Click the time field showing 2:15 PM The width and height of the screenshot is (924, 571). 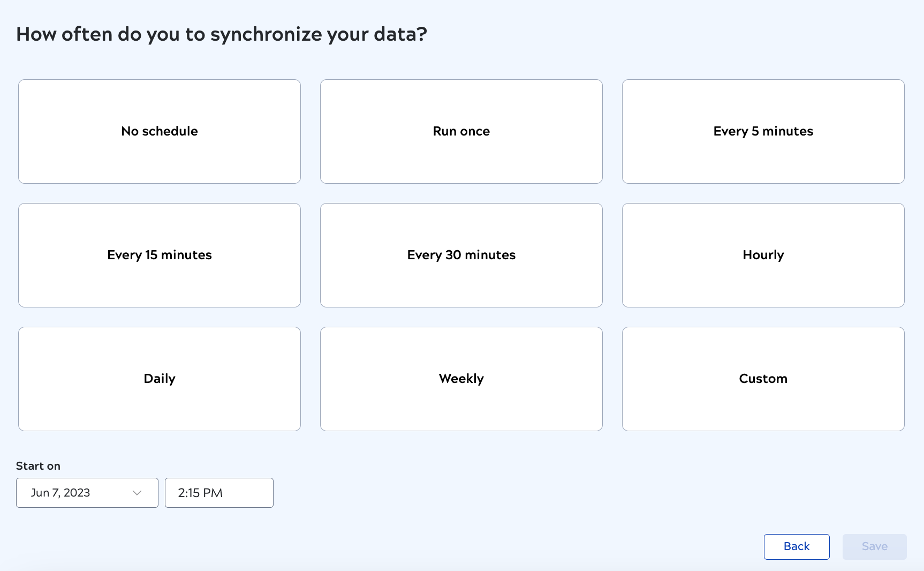[219, 493]
